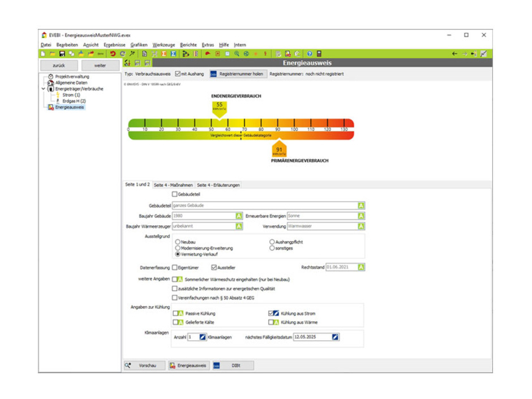532x399 pixels.
Task: Open the Fälligkeitsdatum date picker button
Action: click(335, 337)
